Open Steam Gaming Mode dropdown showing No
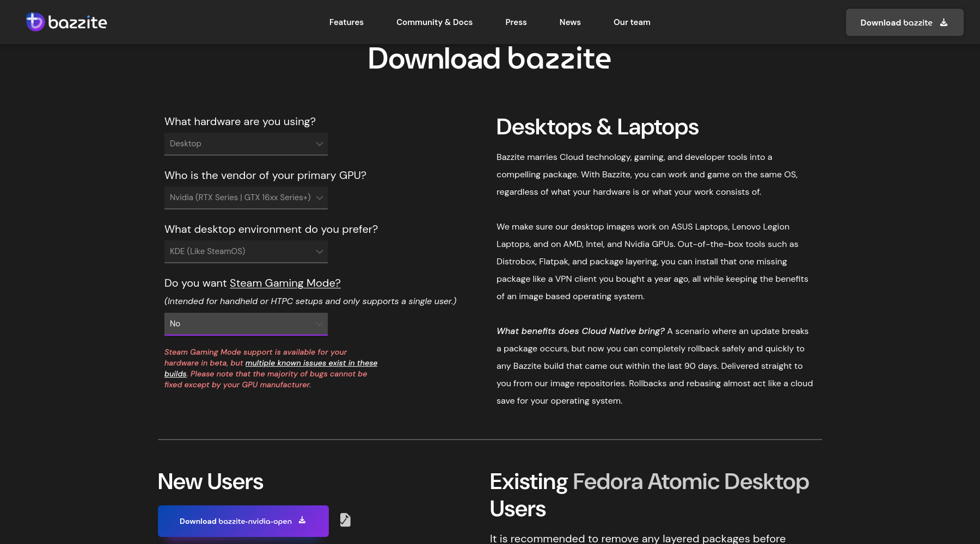The image size is (980, 544). [x=246, y=324]
